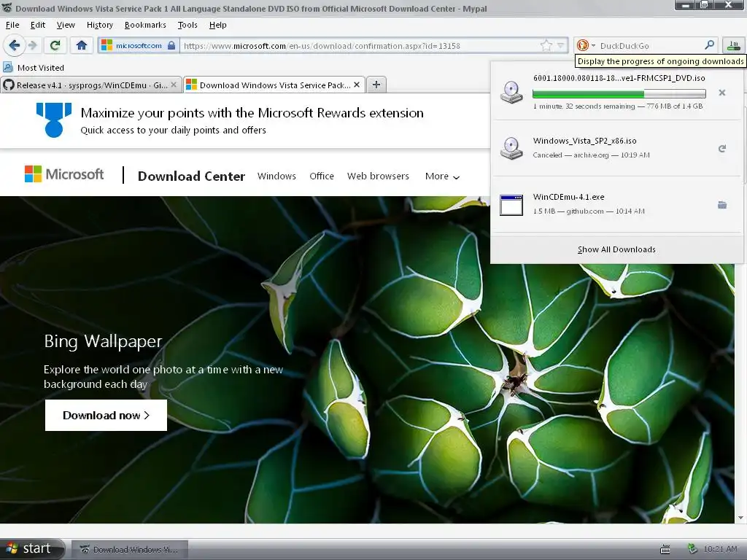The image size is (747, 560).
Task: Click the page scrollbar down arrow
Action: point(740,518)
